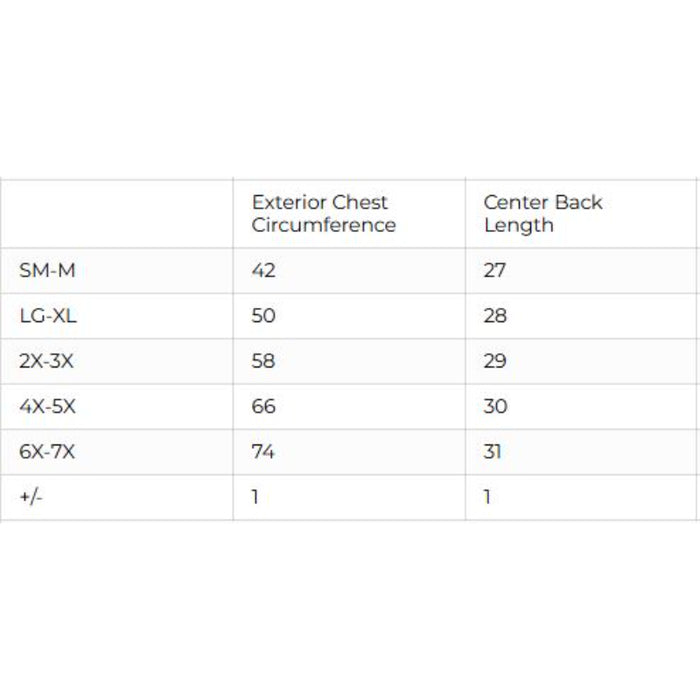
Task: Select the LG-XL size row label
Action: pos(47,316)
